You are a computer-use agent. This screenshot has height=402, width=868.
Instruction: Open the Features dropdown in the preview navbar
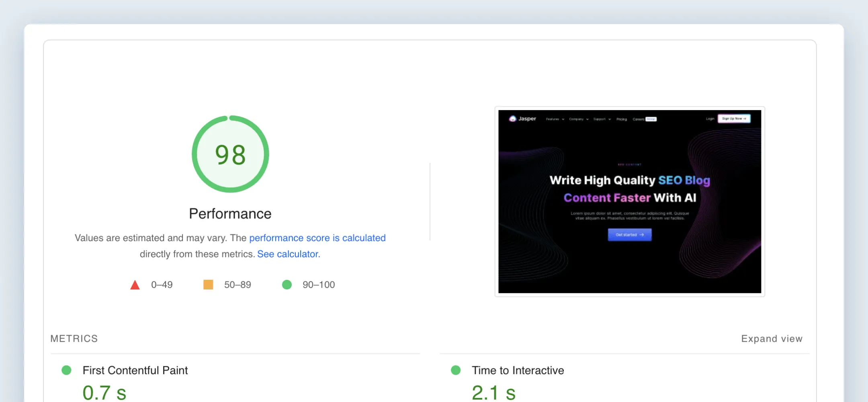tap(555, 119)
